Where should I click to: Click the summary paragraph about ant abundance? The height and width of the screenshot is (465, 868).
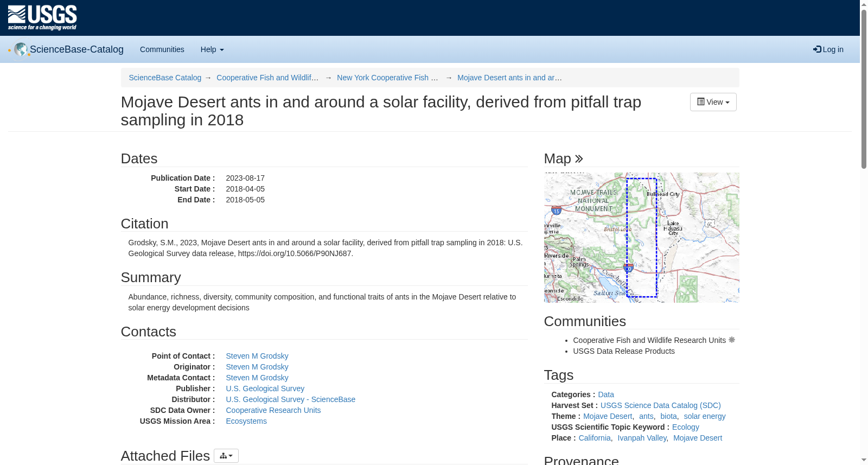pos(322,302)
